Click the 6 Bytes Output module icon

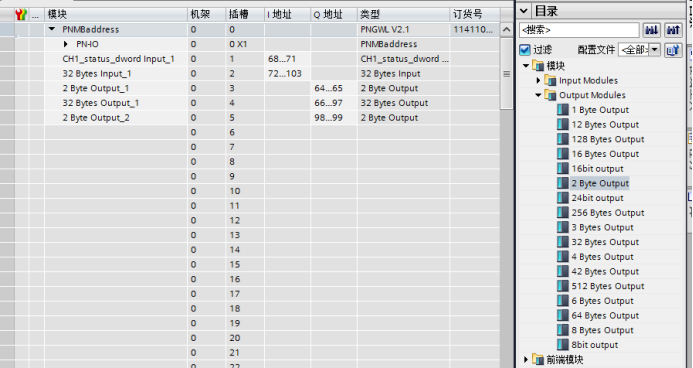tap(563, 300)
